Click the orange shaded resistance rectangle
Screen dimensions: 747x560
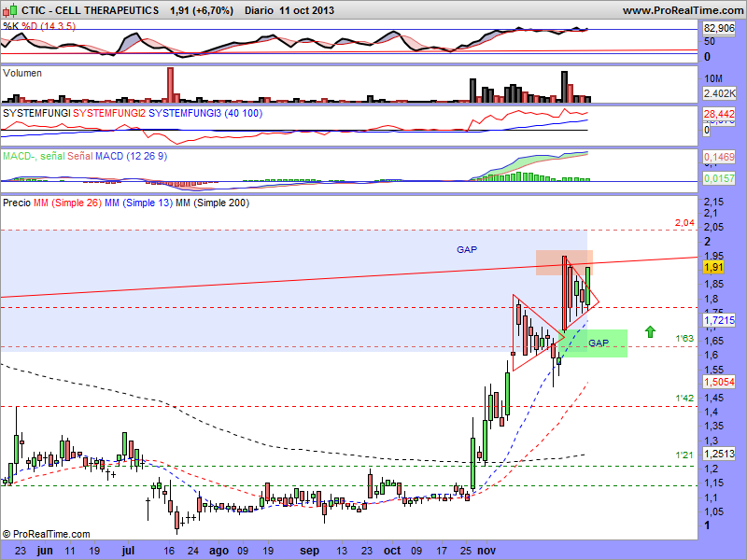(x=564, y=263)
